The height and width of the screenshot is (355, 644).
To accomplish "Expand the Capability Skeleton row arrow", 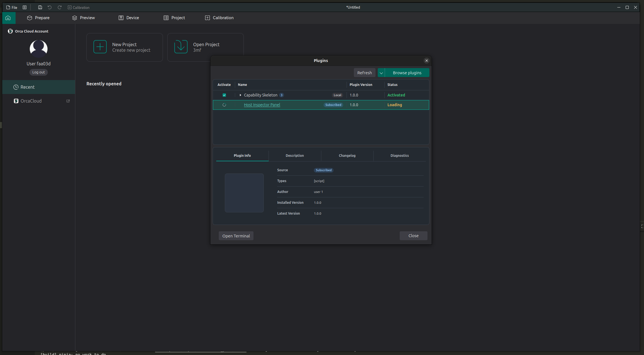I will (x=240, y=95).
